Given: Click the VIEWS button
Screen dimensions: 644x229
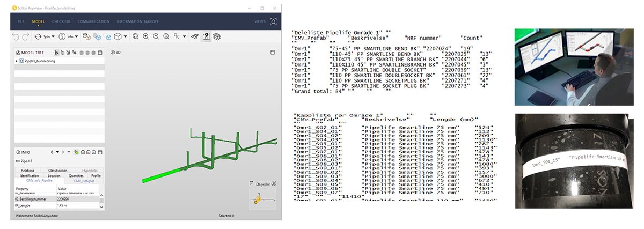Looking at the screenshot, I should click(260, 21).
